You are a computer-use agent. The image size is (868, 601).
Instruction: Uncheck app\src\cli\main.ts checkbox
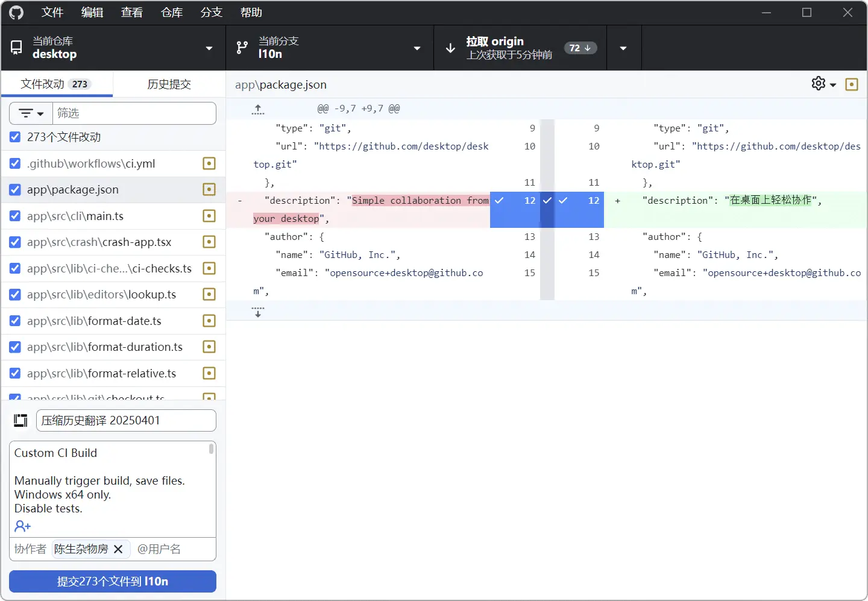[15, 216]
